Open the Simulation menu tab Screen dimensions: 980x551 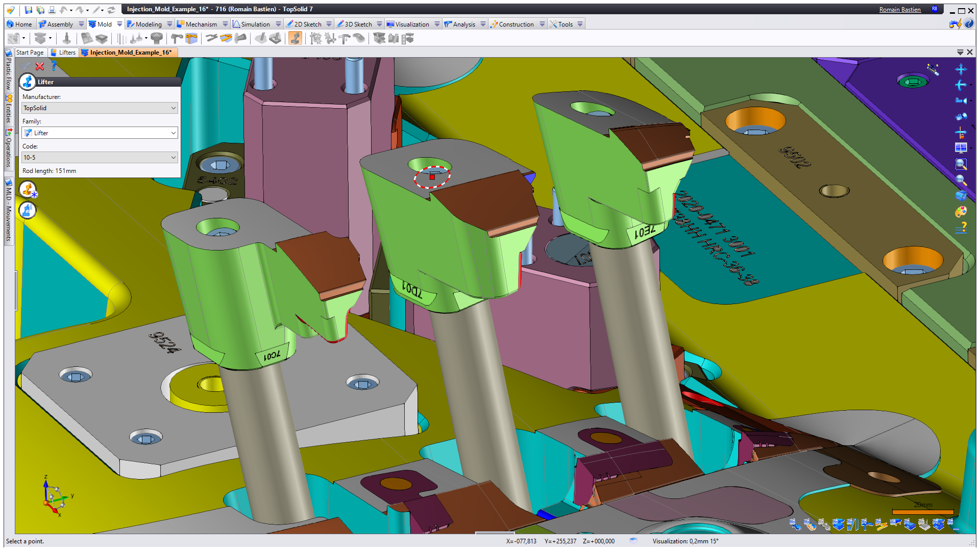255,24
